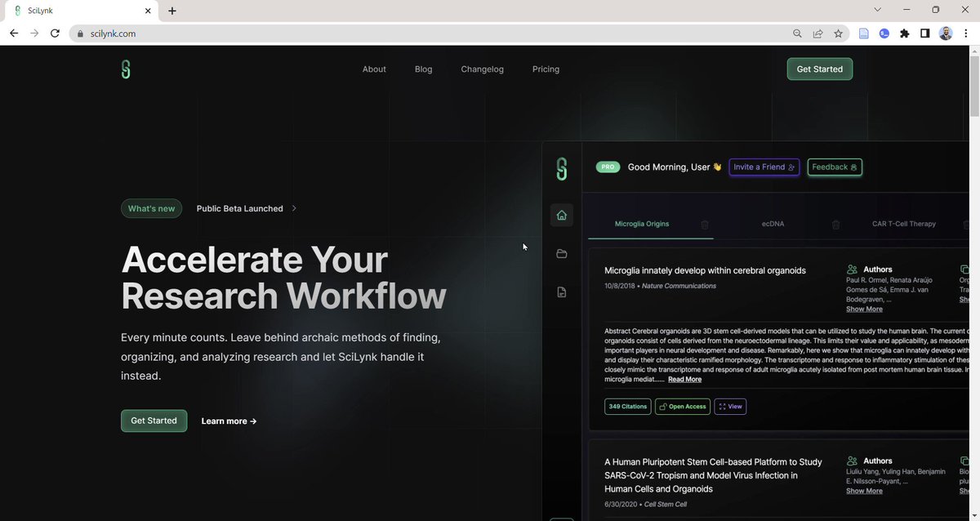The width and height of the screenshot is (980, 521).
Task: Bookmark this page with the star icon
Action: click(838, 33)
